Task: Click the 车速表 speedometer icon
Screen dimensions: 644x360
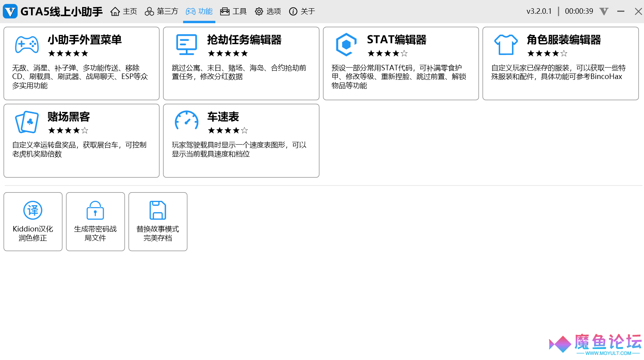Action: [187, 120]
